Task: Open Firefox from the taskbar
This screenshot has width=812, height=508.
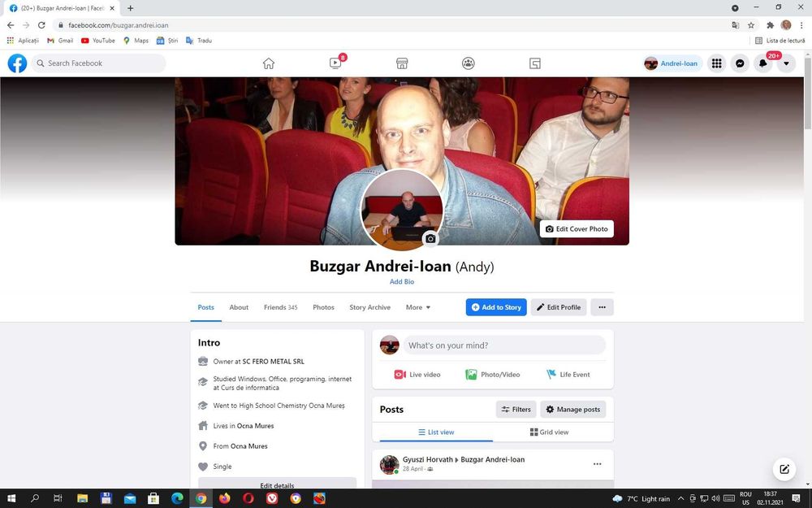Action: point(224,498)
